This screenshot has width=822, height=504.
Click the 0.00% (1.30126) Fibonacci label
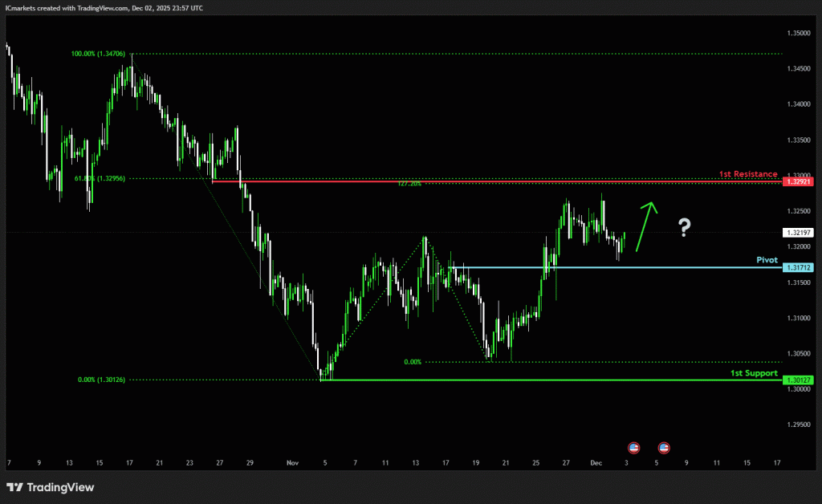point(101,380)
